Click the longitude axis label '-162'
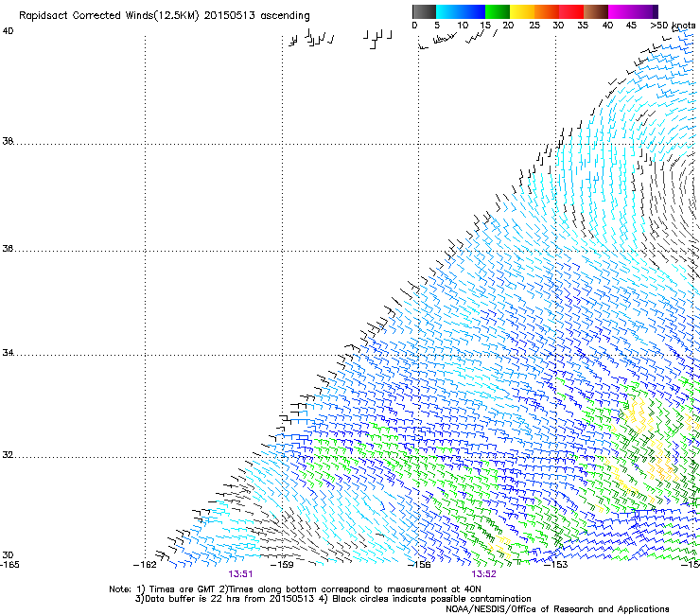The image size is (700, 615). pos(145,565)
